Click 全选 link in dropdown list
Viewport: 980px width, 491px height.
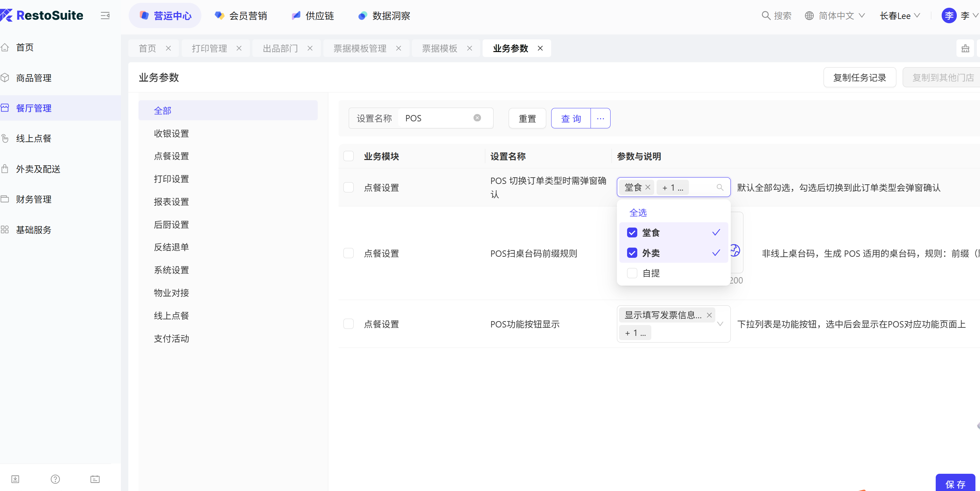pos(638,212)
